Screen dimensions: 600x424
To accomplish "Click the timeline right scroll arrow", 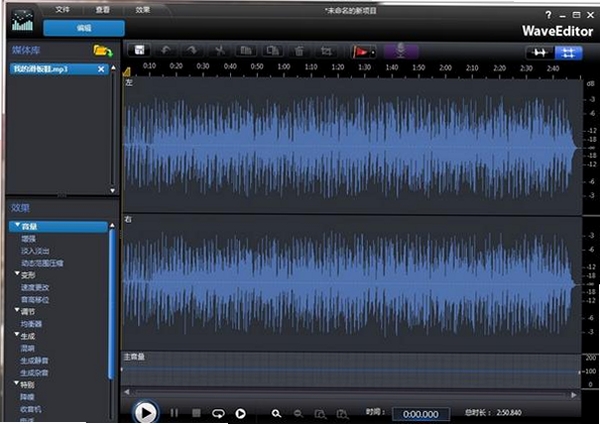I will tap(574, 395).
